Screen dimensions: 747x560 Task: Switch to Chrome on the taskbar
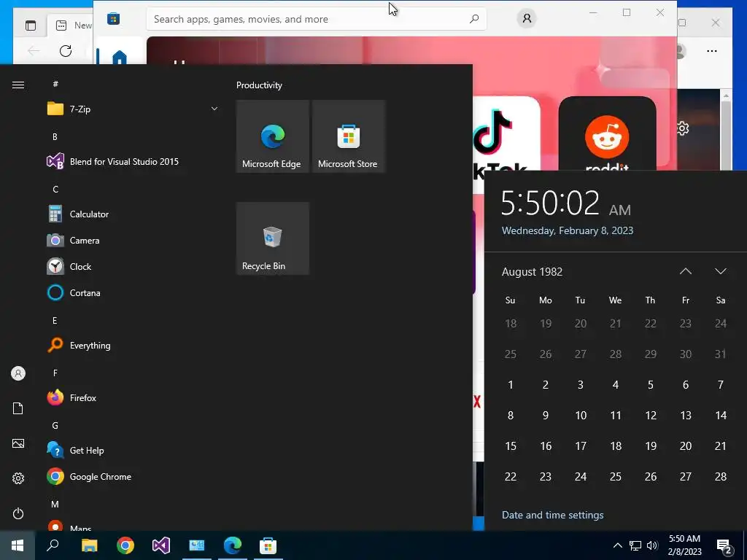(x=125, y=545)
